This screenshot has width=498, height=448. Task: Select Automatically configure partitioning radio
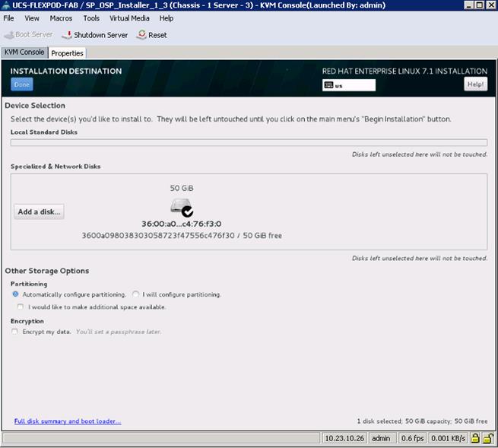tap(15, 294)
